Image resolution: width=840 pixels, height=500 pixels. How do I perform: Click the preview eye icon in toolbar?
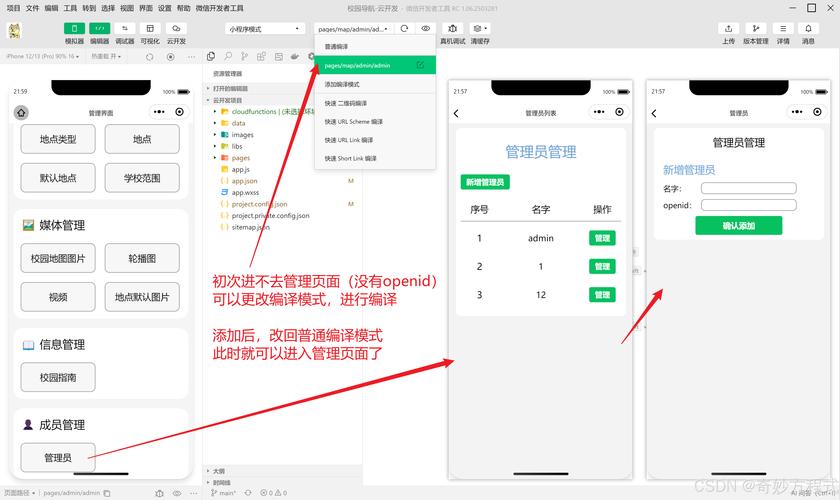point(425,28)
